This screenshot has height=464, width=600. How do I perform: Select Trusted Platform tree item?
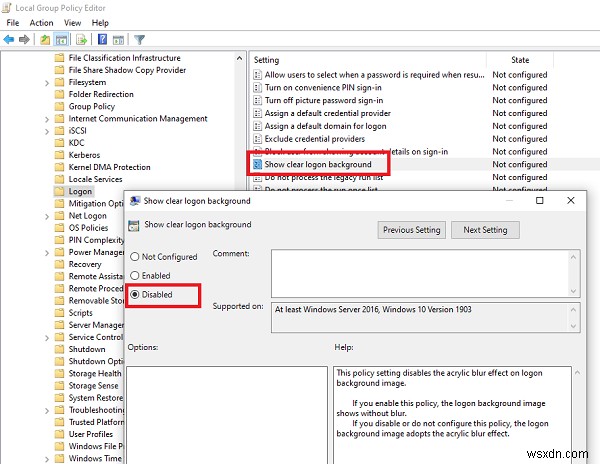coord(96,422)
